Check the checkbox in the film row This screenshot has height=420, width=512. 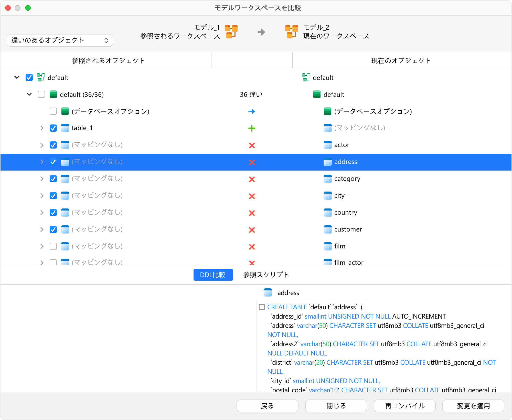(x=53, y=246)
